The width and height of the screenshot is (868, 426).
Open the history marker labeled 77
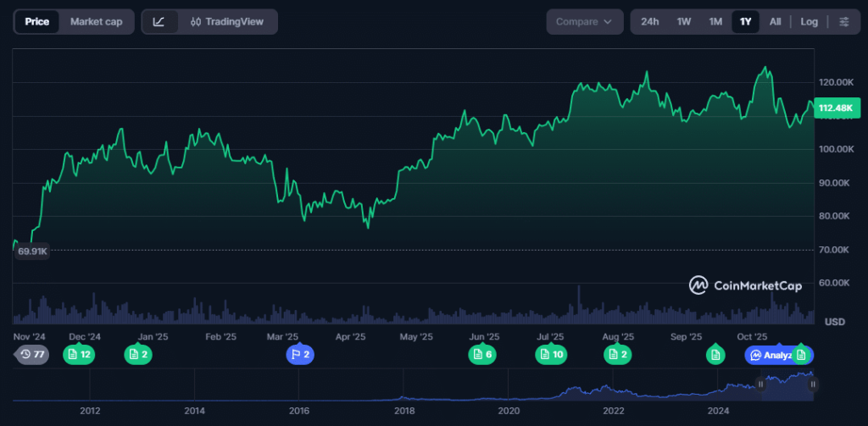tap(32, 355)
